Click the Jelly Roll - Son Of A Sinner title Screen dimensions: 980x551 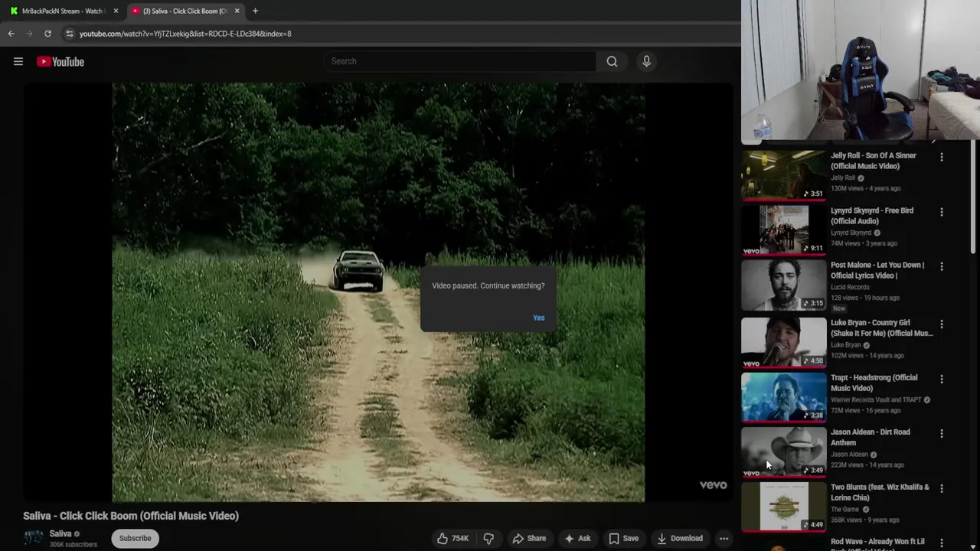873,161
